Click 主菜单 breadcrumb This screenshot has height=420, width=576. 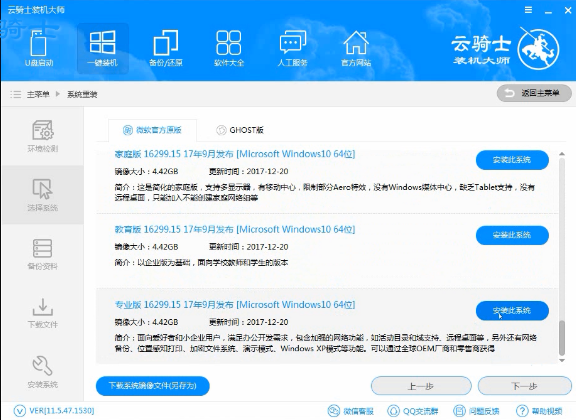[x=38, y=94]
